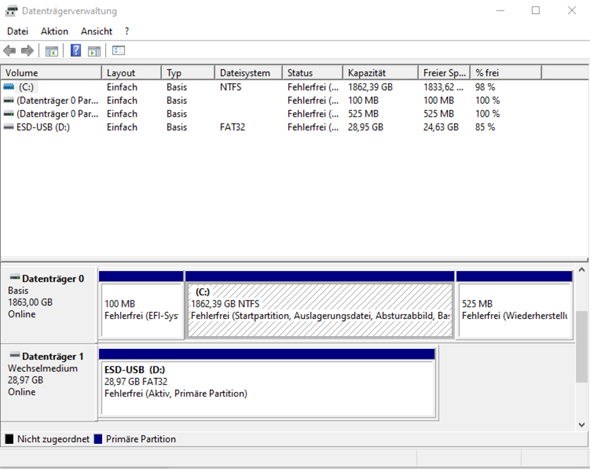Open the Datei menu
590x469 pixels.
tap(17, 31)
